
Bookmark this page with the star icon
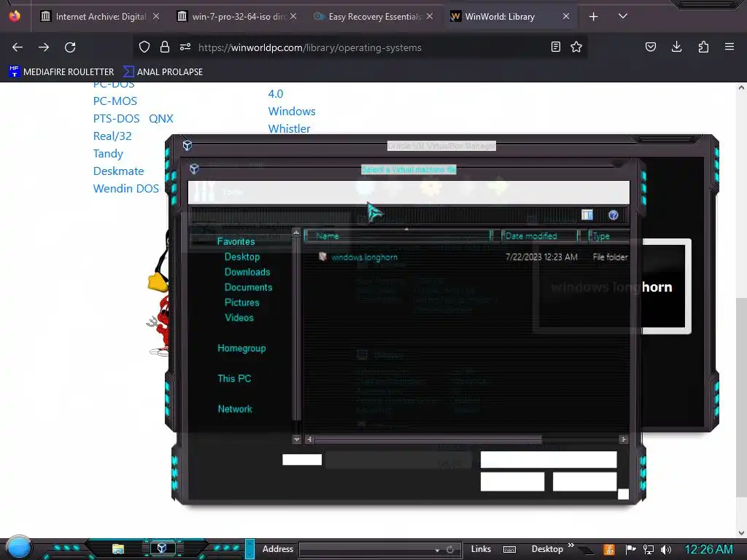[x=576, y=47]
